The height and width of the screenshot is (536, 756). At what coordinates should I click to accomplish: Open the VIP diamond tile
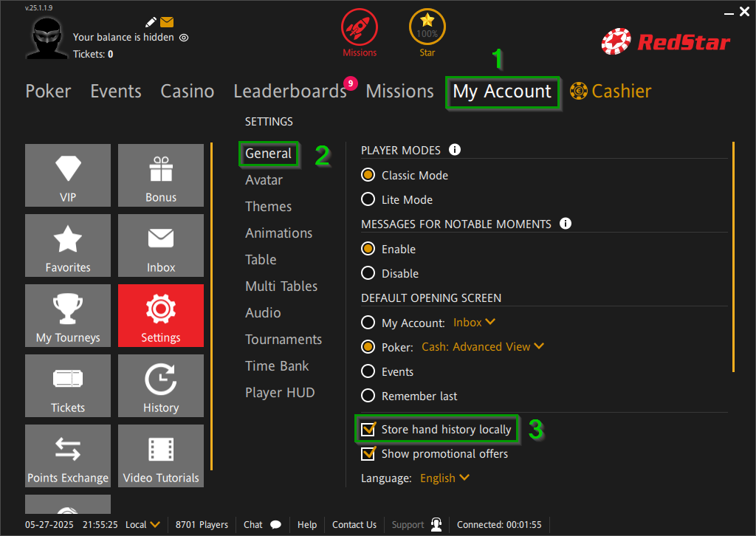coord(68,175)
